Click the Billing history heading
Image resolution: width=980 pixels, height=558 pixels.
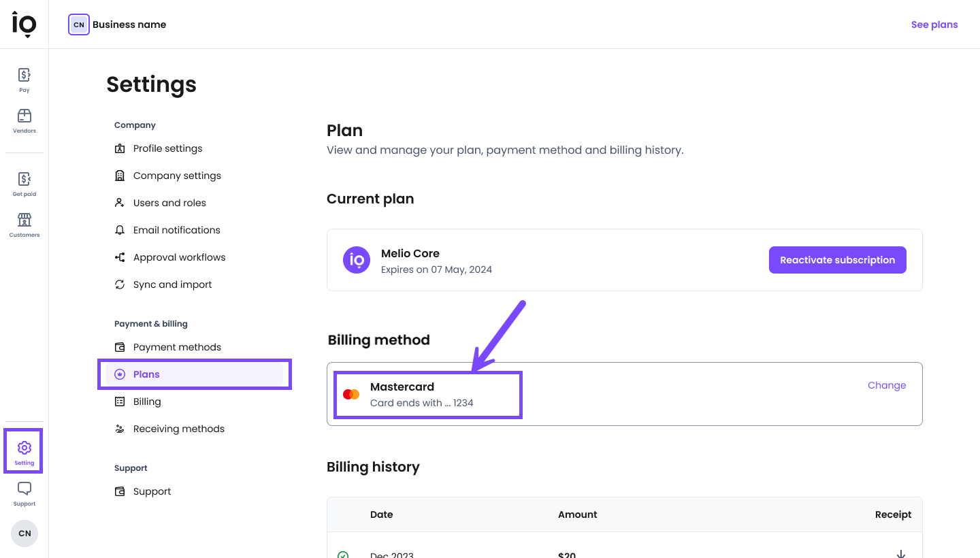(x=373, y=467)
